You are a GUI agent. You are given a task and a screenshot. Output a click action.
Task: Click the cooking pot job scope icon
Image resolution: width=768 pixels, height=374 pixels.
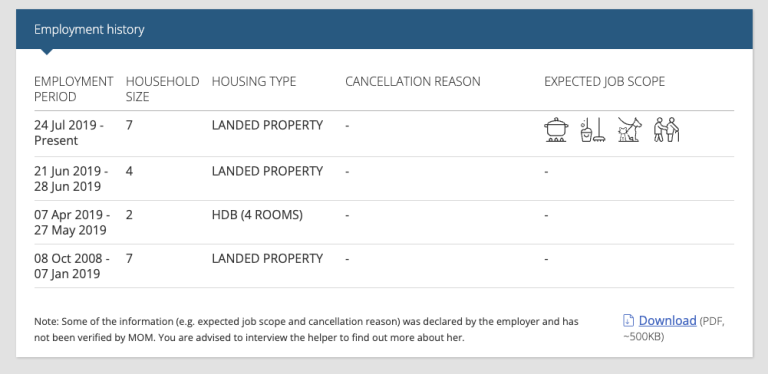pyautogui.click(x=556, y=130)
